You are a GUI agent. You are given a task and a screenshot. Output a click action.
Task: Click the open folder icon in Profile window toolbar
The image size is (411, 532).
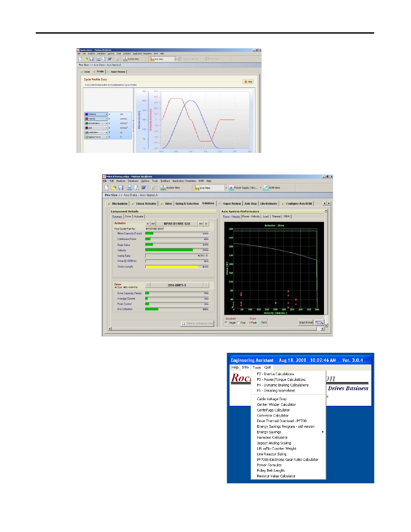click(x=86, y=59)
